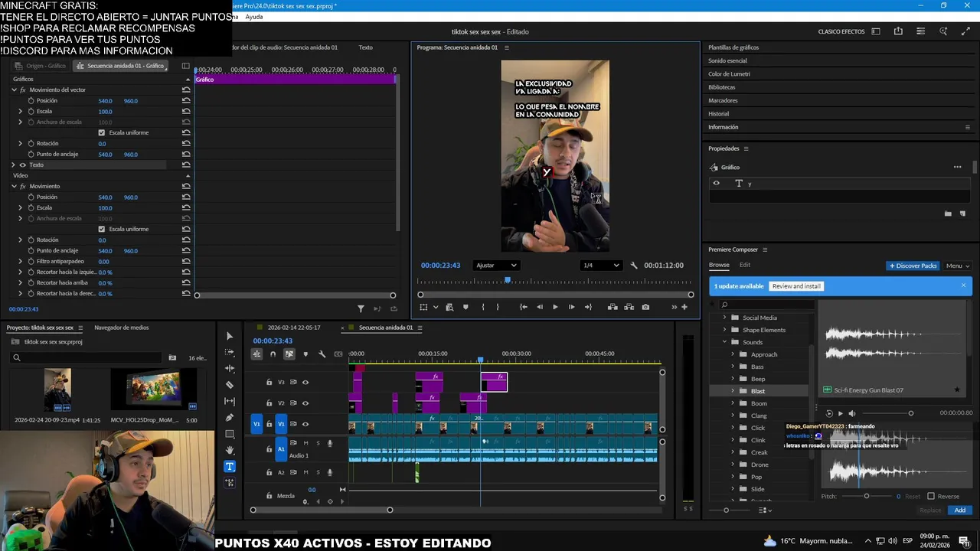
Task: Toggle the lock on track V3
Action: coord(269,382)
